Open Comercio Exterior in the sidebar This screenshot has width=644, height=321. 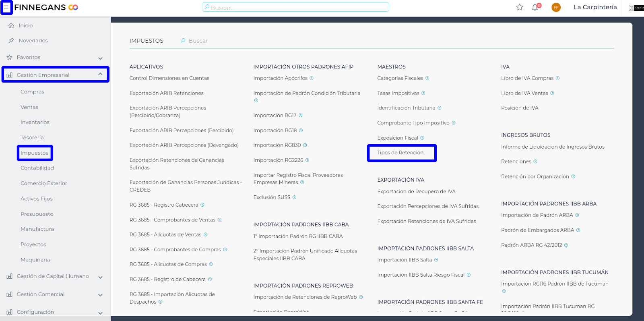click(x=44, y=183)
